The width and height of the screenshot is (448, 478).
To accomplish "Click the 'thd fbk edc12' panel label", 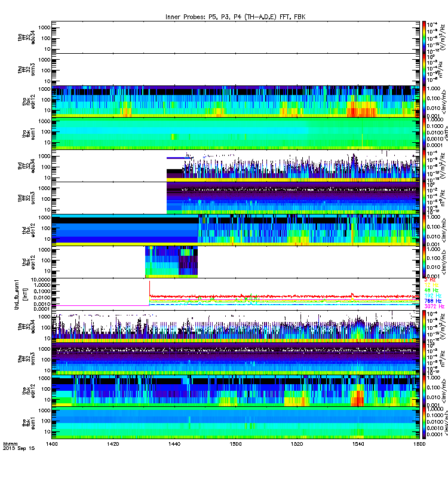I will pyautogui.click(x=29, y=230).
